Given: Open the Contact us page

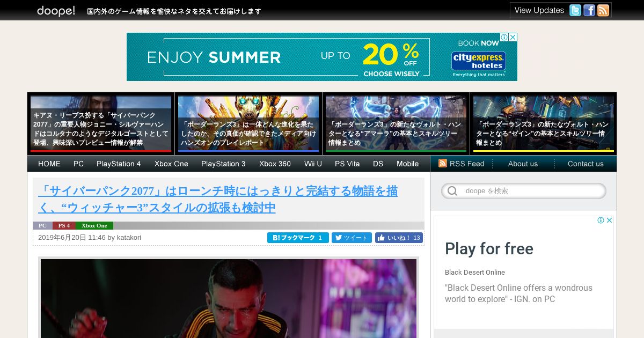Looking at the screenshot, I should coord(586,164).
